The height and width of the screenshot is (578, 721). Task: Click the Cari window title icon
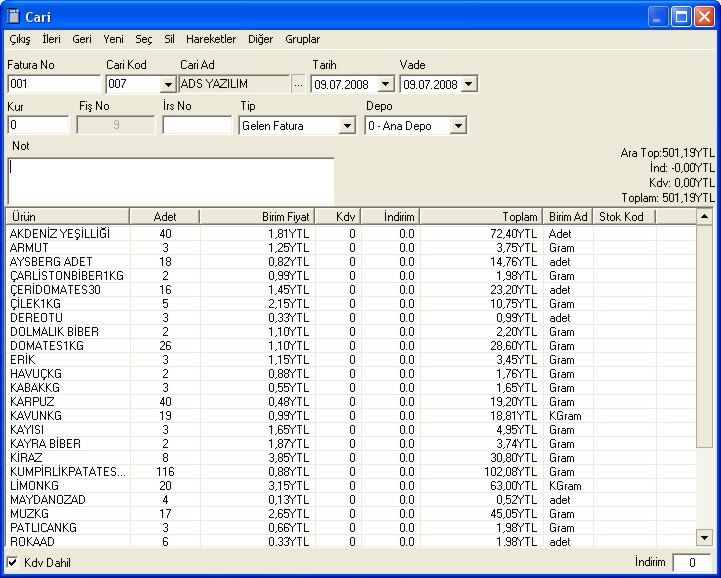tap(14, 16)
